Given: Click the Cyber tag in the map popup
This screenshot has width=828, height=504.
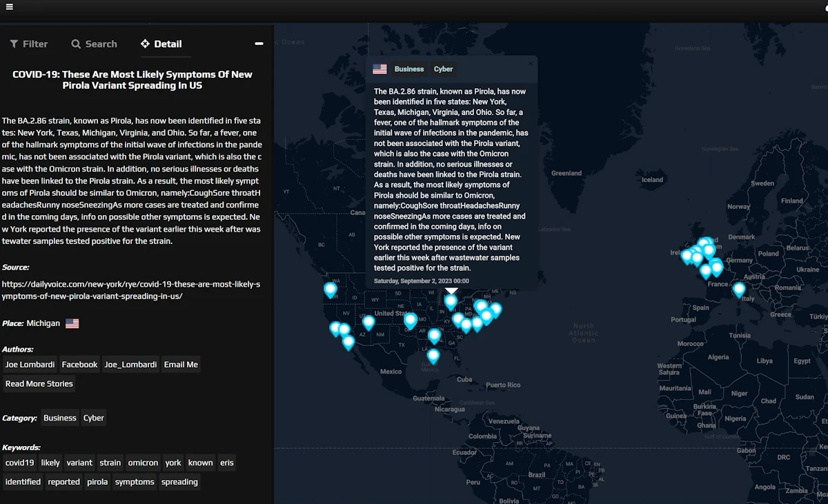Looking at the screenshot, I should point(443,69).
